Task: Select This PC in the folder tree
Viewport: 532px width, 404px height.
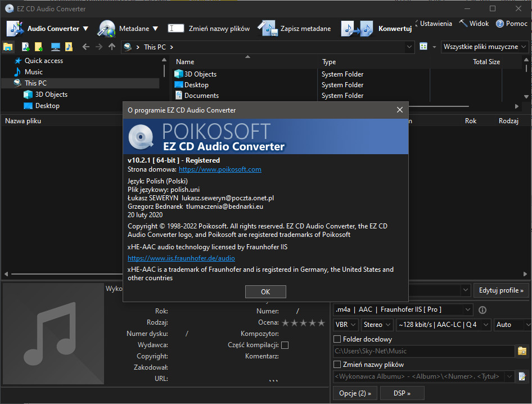Action: click(35, 83)
